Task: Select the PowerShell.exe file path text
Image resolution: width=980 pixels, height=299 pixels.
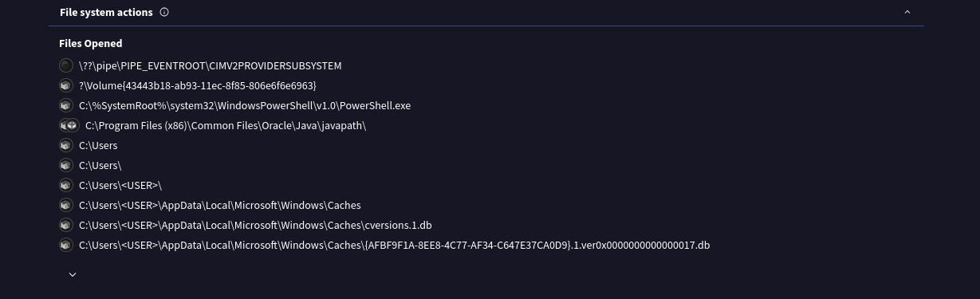Action: [245, 105]
